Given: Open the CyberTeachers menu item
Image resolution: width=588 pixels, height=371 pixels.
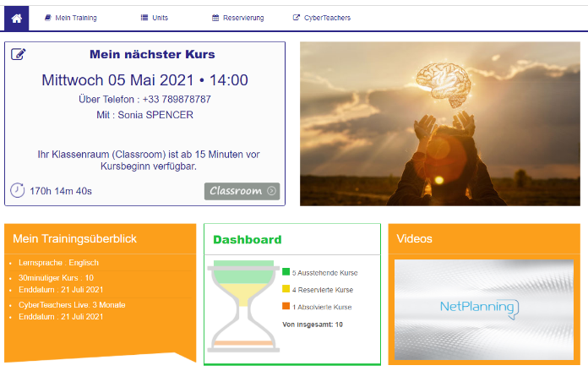Looking at the screenshot, I should (x=322, y=18).
